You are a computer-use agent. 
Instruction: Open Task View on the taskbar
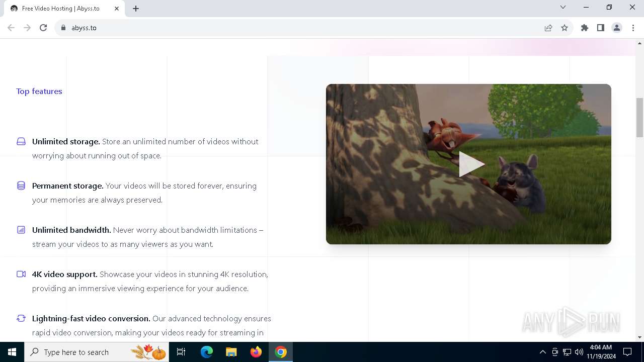181,352
